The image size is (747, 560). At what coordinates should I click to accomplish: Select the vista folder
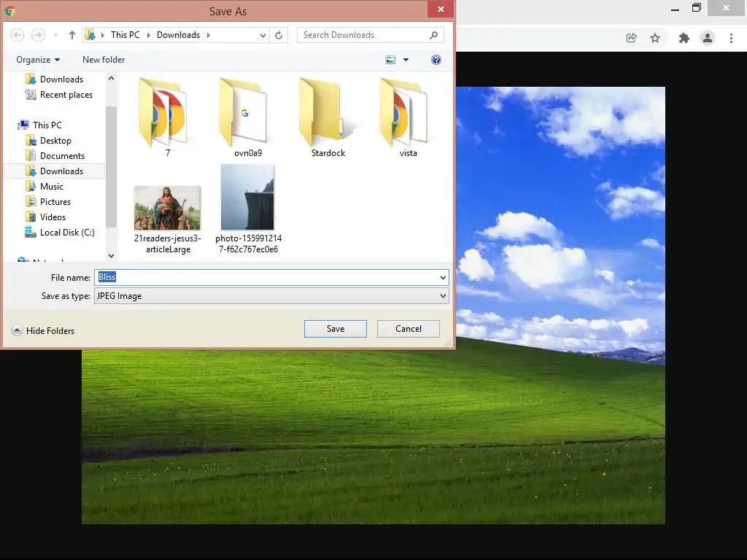click(x=408, y=117)
